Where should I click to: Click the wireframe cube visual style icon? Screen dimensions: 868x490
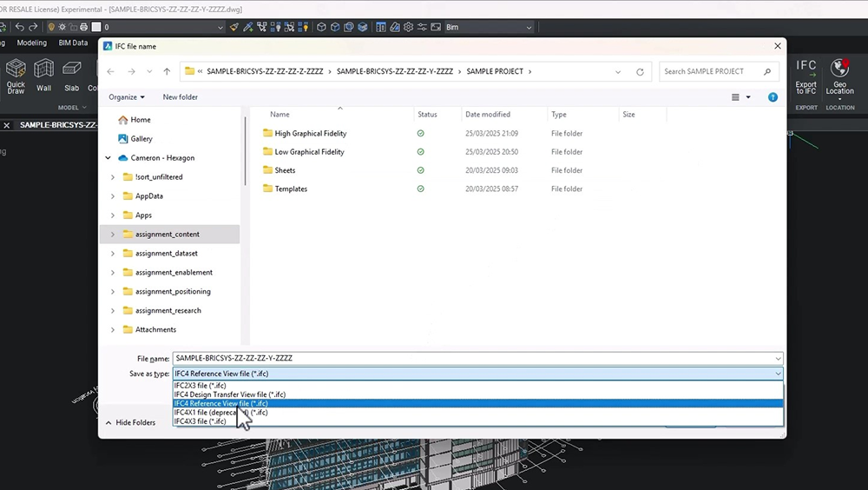tap(321, 27)
